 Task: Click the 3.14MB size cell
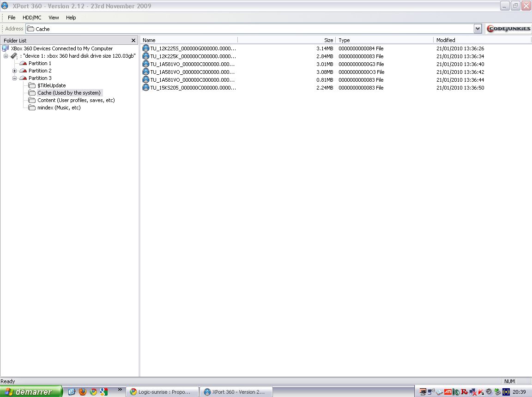(x=325, y=48)
